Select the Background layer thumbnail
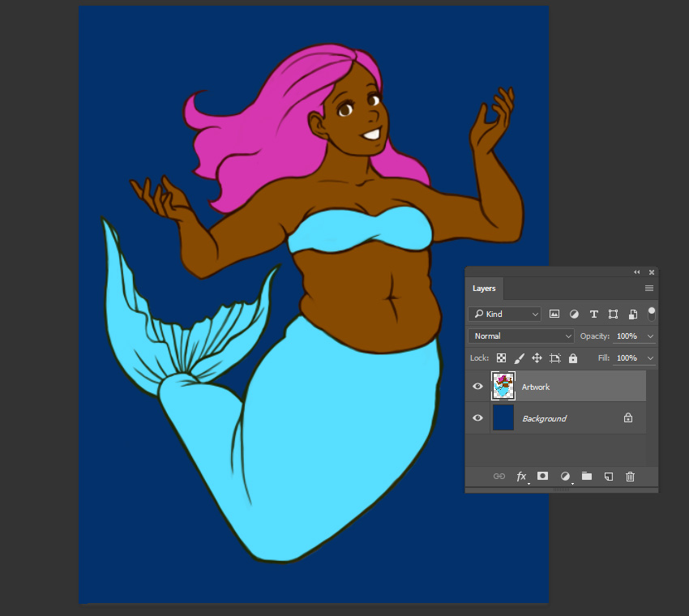Image resolution: width=689 pixels, height=616 pixels. click(503, 417)
